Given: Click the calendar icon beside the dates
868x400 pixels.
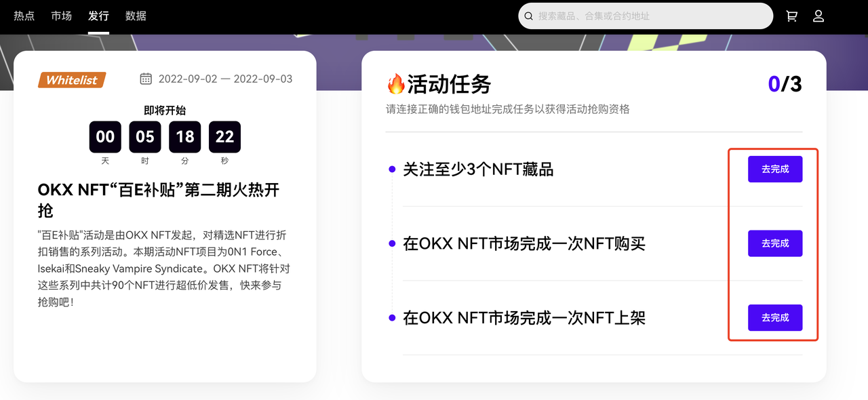Looking at the screenshot, I should tap(146, 79).
